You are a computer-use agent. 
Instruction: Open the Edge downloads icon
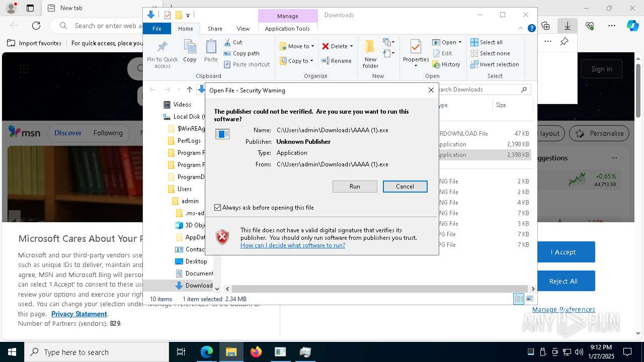pyautogui.click(x=568, y=26)
